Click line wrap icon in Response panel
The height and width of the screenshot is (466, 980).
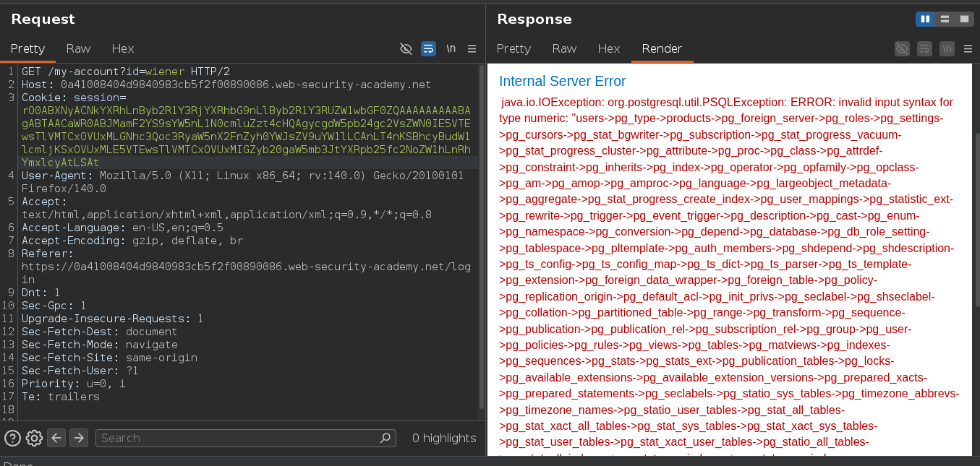pos(924,48)
